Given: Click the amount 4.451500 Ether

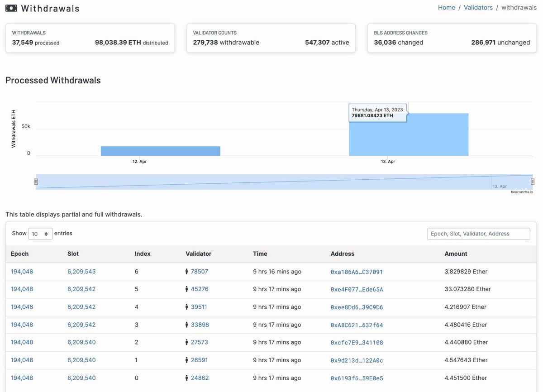Looking at the screenshot, I should [x=466, y=378].
